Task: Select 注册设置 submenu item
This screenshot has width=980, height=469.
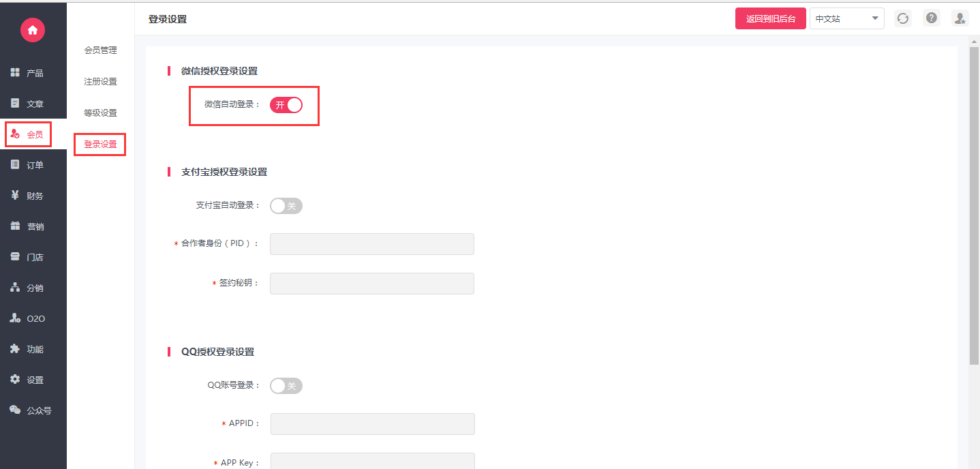Action: point(100,82)
